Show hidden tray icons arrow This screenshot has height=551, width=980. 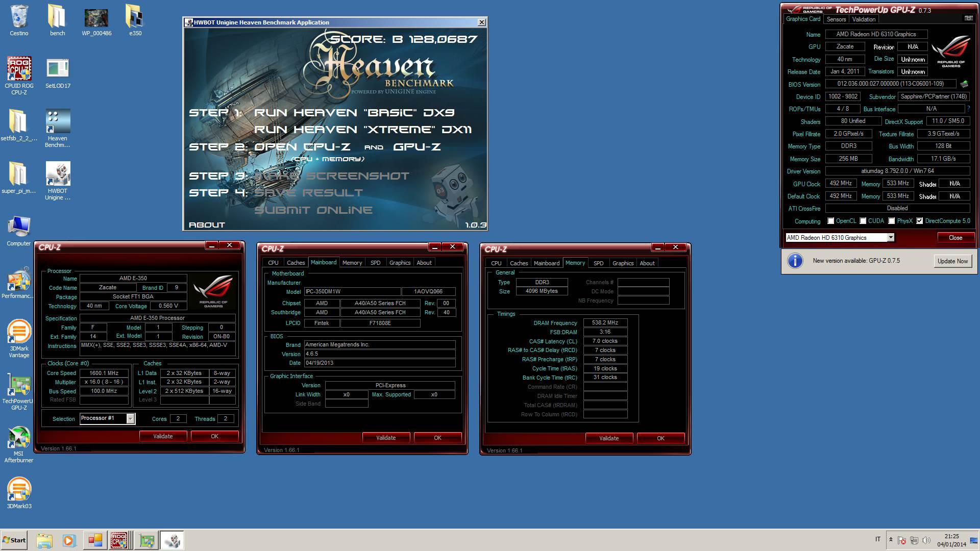point(891,540)
